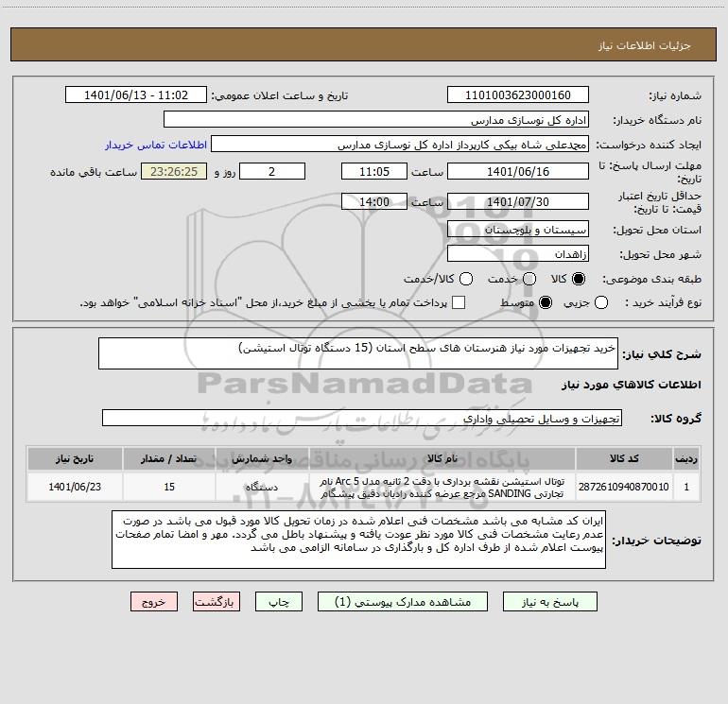This screenshot has width=728, height=704.
Task: Click the product name cell توتال استیشن
Action: 442,487
